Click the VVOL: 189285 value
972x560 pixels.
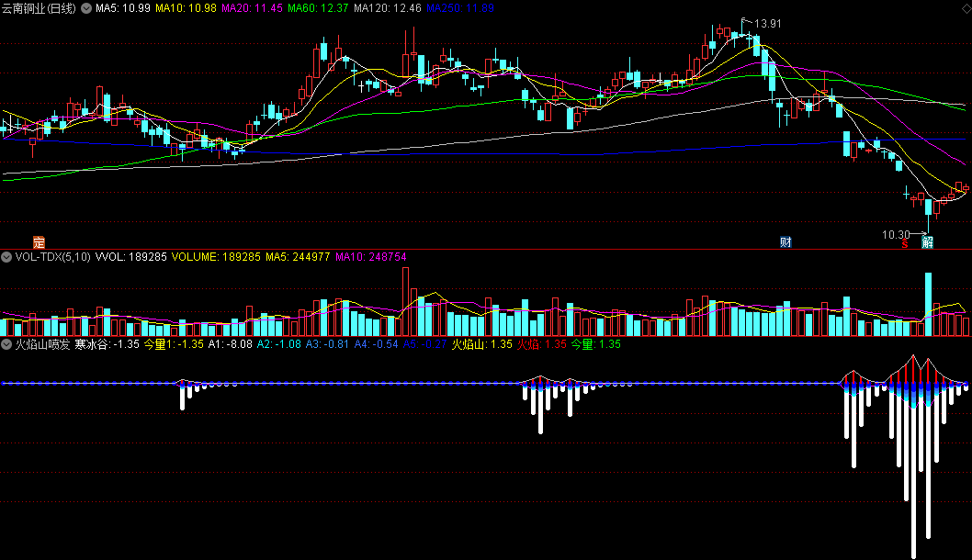coord(130,257)
